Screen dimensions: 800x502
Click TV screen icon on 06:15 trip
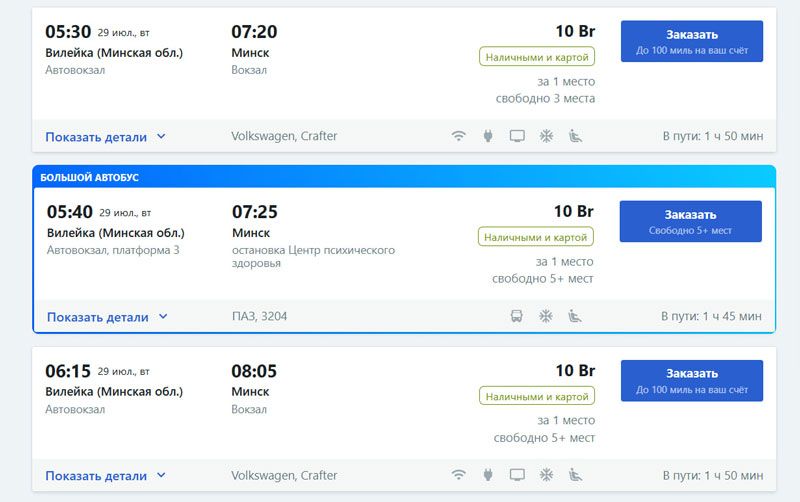click(x=517, y=475)
